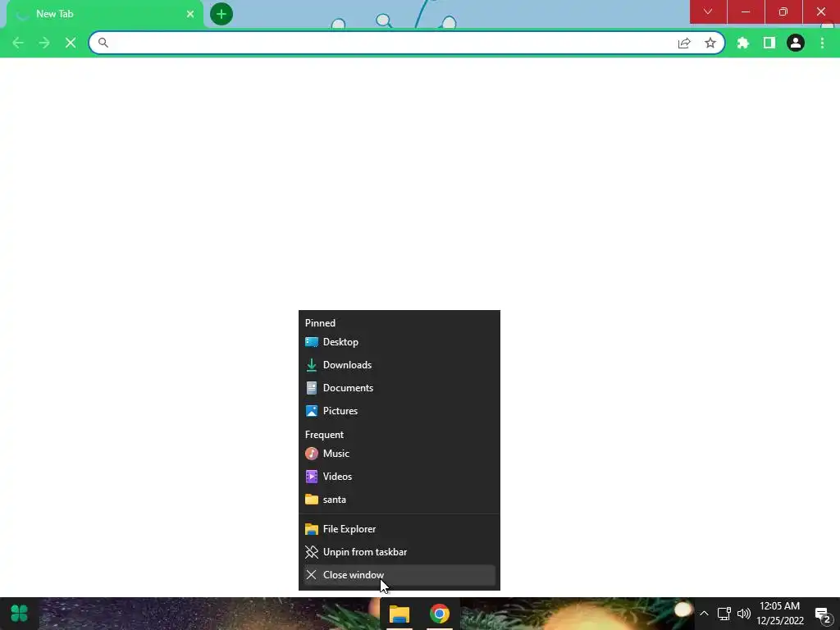Open the Start menu clover button
Screen dimensions: 840x630
pyautogui.click(x=20, y=614)
